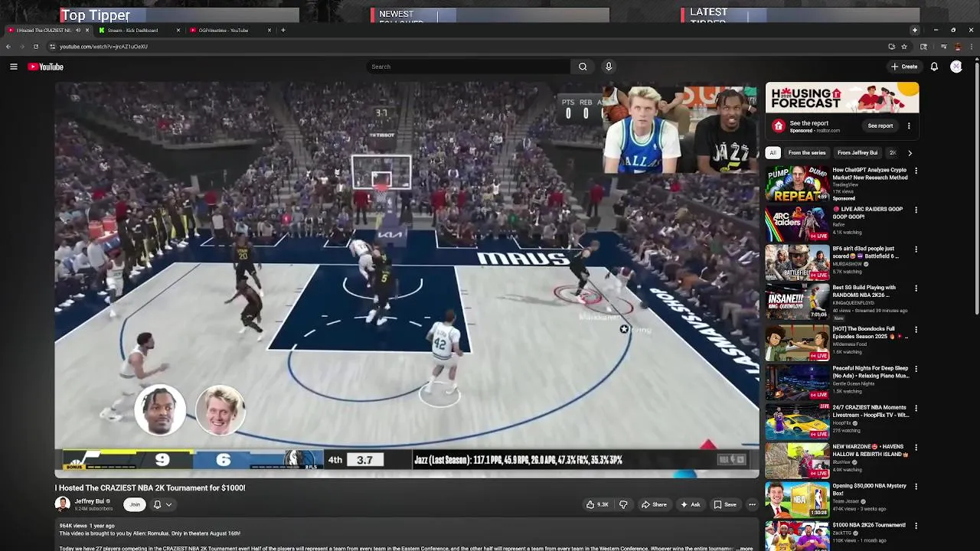This screenshot has width=980, height=551.
Task: Open the INSANE!!! King QueenFloyd thumbnail
Action: click(797, 302)
